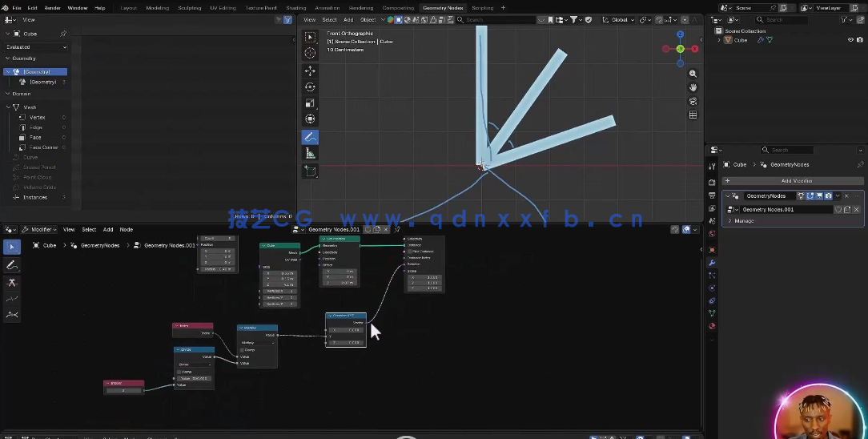
Task: Collapse the GeometryNodes modifier panel
Action: pos(727,196)
